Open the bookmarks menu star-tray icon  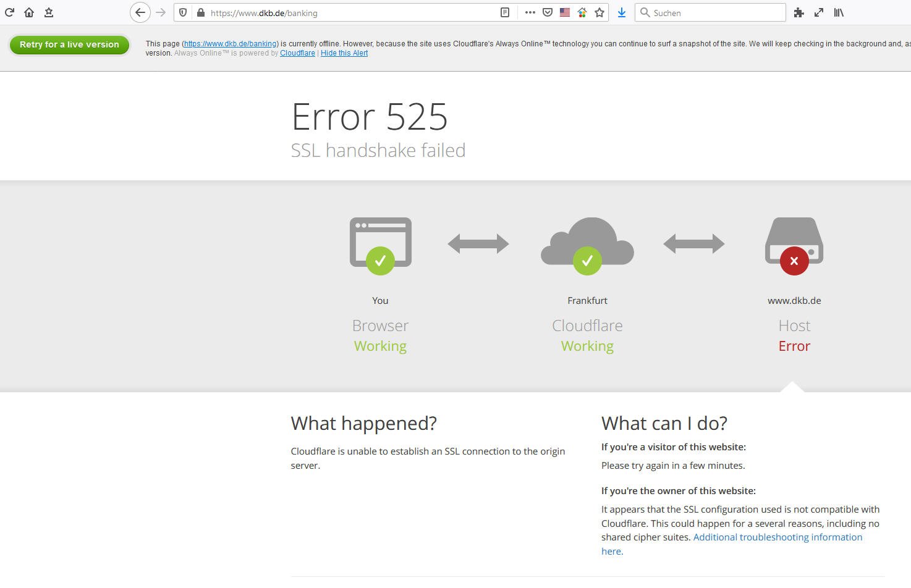click(x=49, y=12)
